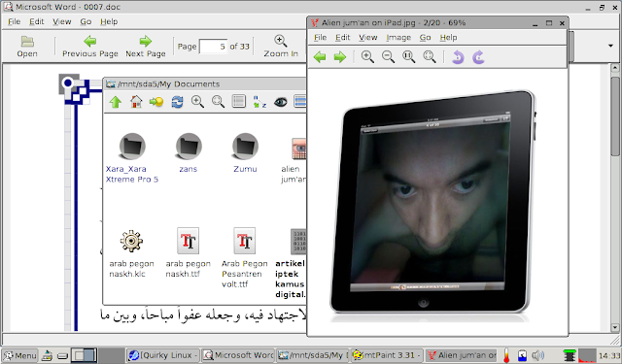
Task: Go to Next Page in Word viewer
Action: click(146, 47)
